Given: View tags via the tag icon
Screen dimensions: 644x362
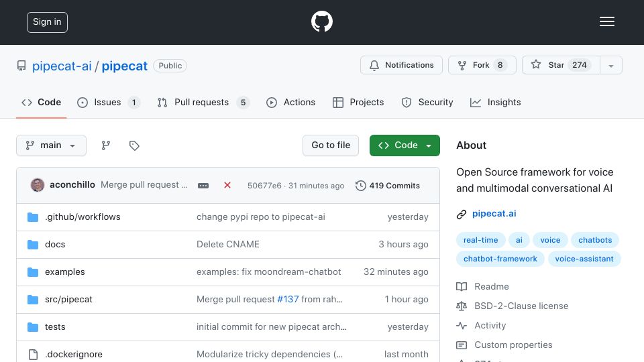Looking at the screenshot, I should (134, 145).
